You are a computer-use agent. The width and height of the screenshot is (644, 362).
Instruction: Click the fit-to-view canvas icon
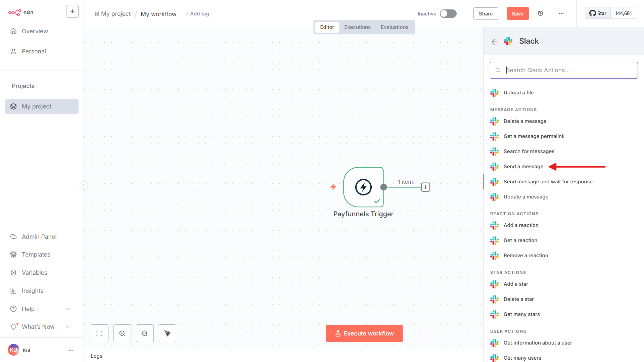pos(99,333)
